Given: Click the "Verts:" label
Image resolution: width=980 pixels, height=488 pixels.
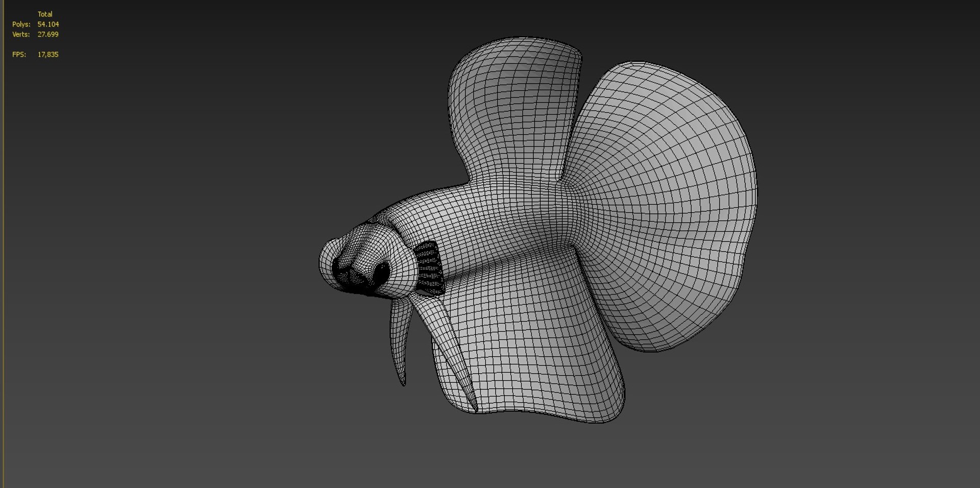Looking at the screenshot, I should [x=21, y=35].
